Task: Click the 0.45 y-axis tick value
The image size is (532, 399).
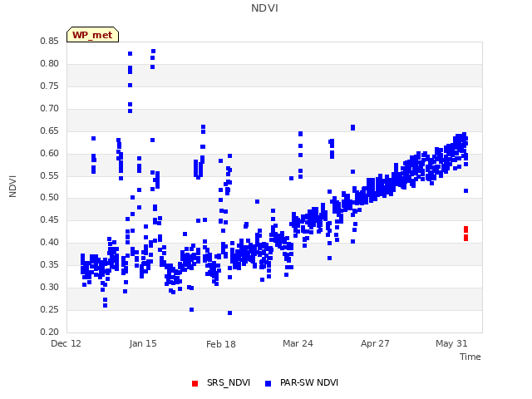Action: (49, 219)
